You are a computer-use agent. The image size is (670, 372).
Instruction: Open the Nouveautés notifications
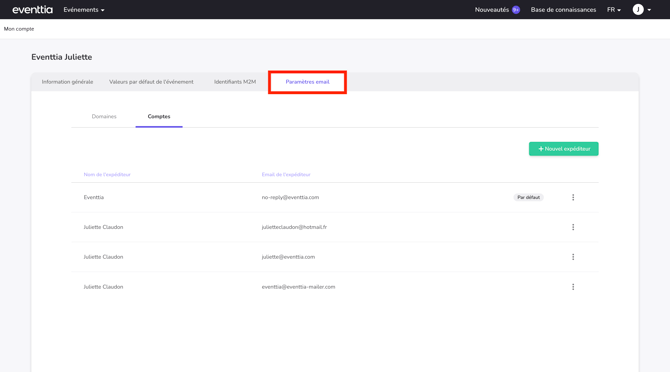pos(492,10)
